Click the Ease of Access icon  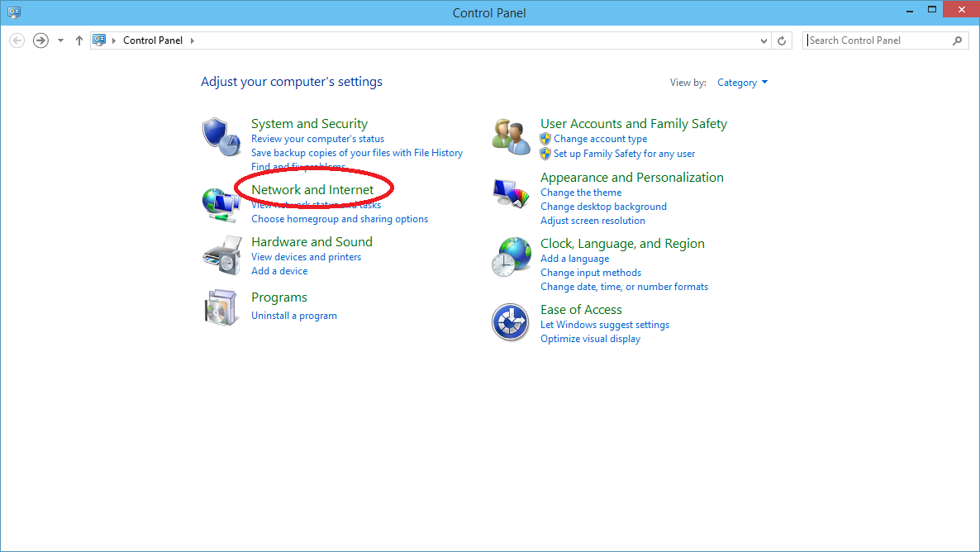coord(510,322)
